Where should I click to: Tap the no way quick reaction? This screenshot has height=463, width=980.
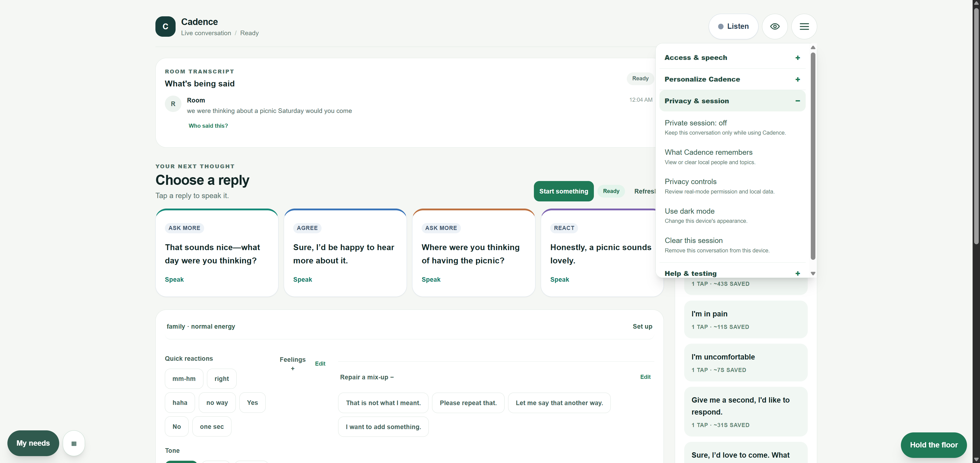[x=217, y=403]
